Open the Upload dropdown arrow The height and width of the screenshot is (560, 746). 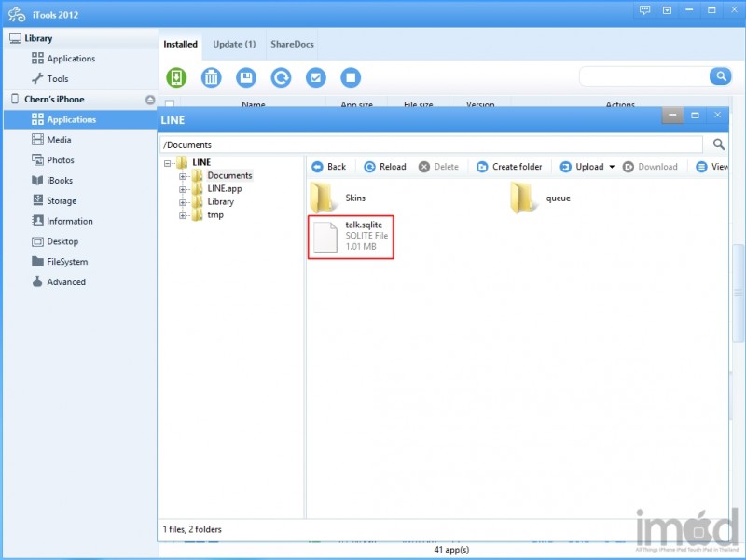(x=612, y=167)
